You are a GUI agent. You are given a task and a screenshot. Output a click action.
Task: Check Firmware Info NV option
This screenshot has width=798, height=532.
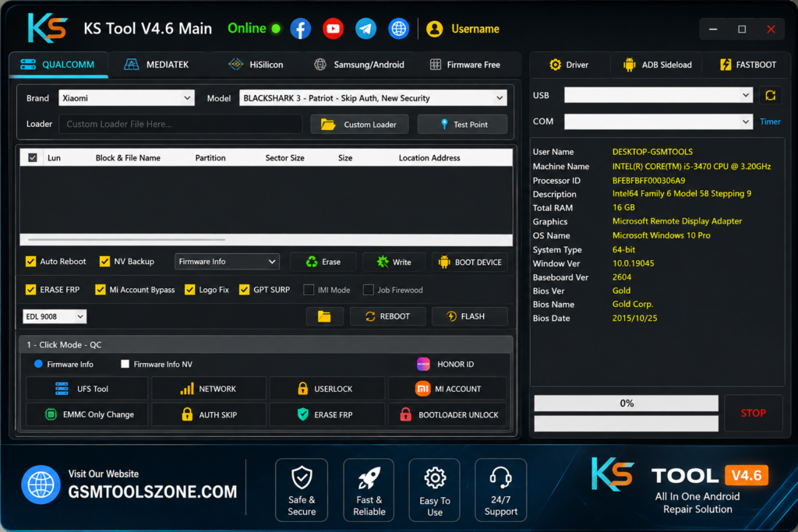coord(125,365)
